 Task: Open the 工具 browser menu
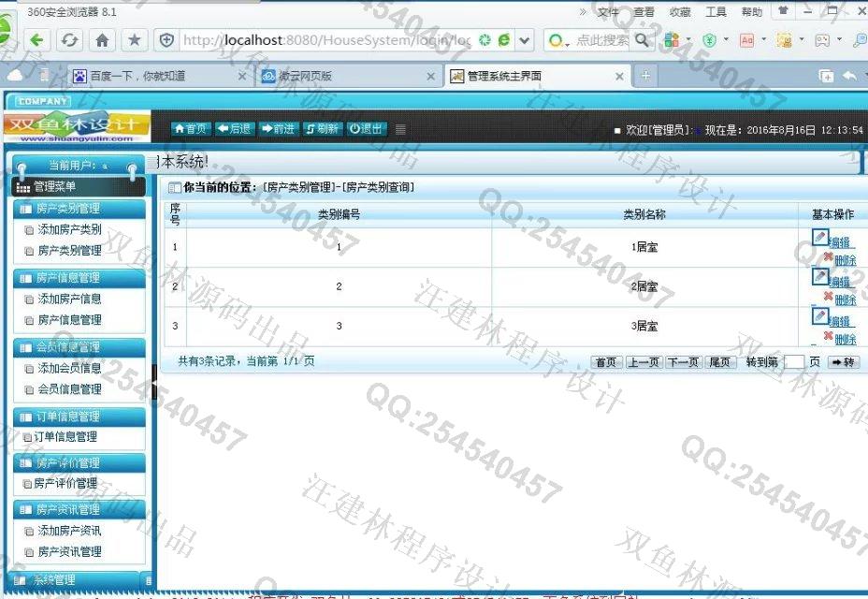tap(716, 11)
